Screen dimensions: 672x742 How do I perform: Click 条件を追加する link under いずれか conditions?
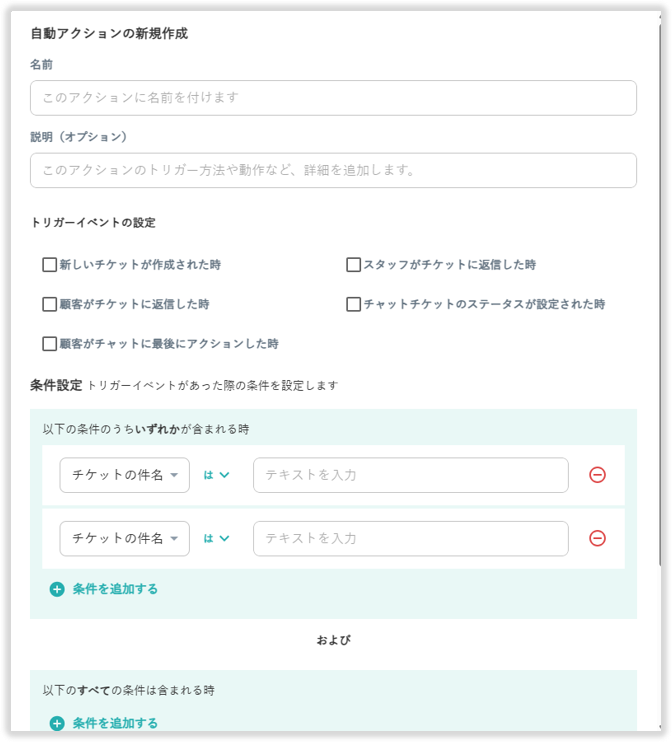(115, 589)
